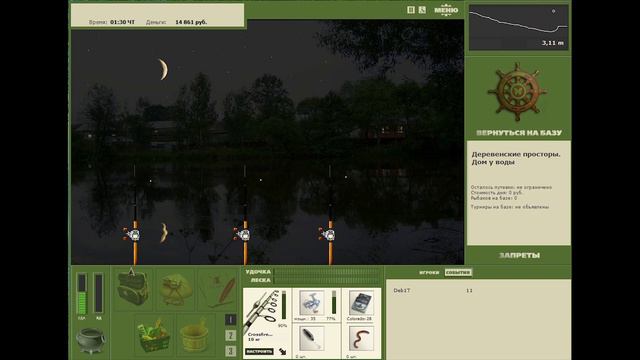
Task: Select rod slot 1
Action: pos(231,320)
